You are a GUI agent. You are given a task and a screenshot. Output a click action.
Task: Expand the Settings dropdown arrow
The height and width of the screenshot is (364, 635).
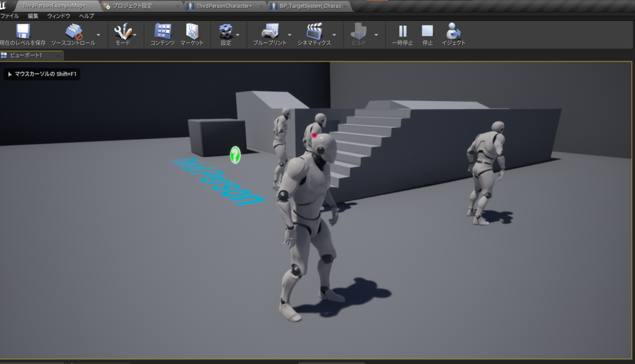tap(238, 35)
